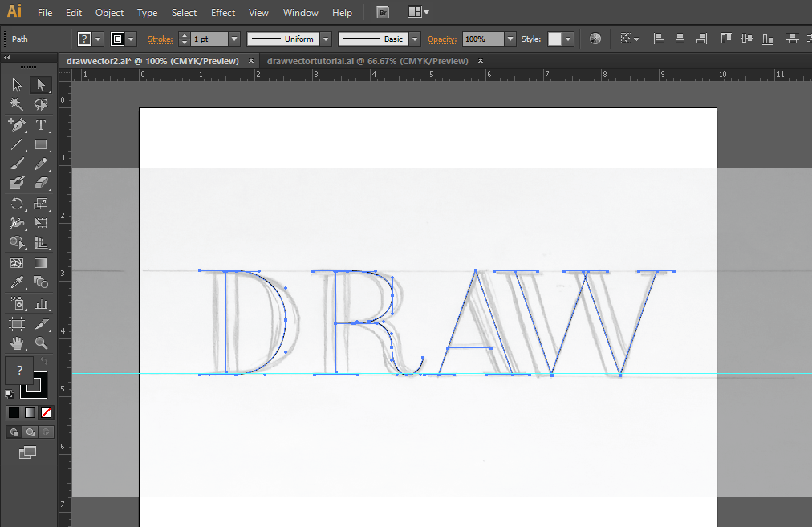This screenshot has width=812, height=527.
Task: Select the Width tool
Action: pyautogui.click(x=17, y=223)
